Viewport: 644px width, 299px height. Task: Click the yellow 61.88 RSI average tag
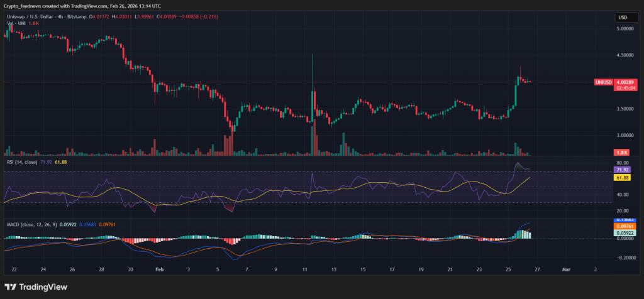[623, 178]
